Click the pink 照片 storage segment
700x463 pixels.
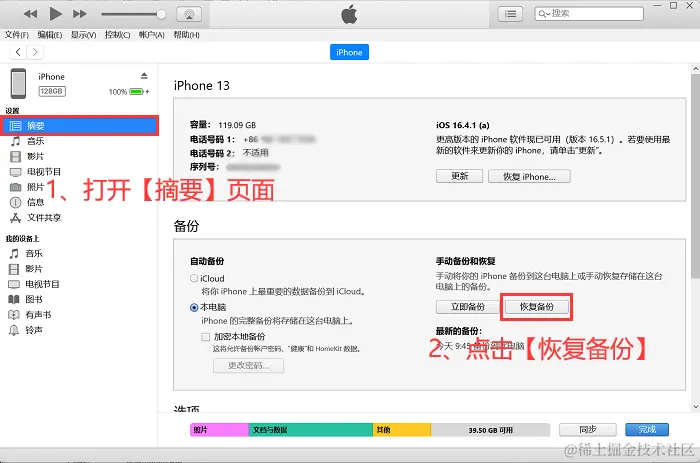[219, 430]
